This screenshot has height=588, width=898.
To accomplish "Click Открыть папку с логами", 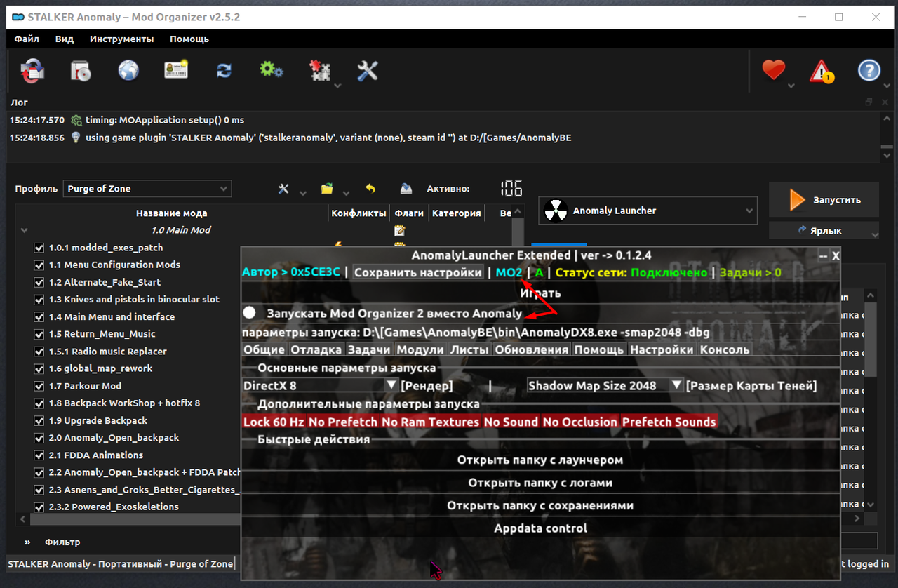I will (x=540, y=483).
